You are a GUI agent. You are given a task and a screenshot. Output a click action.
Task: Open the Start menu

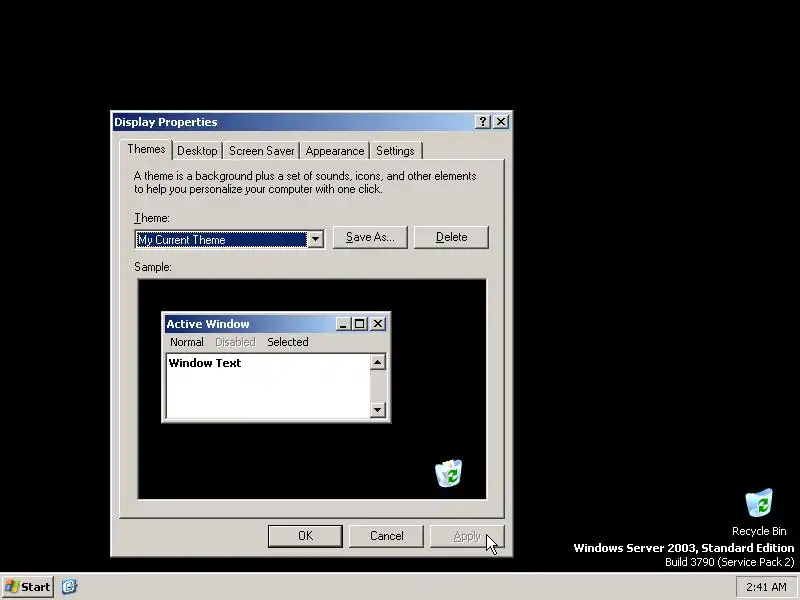click(x=28, y=587)
